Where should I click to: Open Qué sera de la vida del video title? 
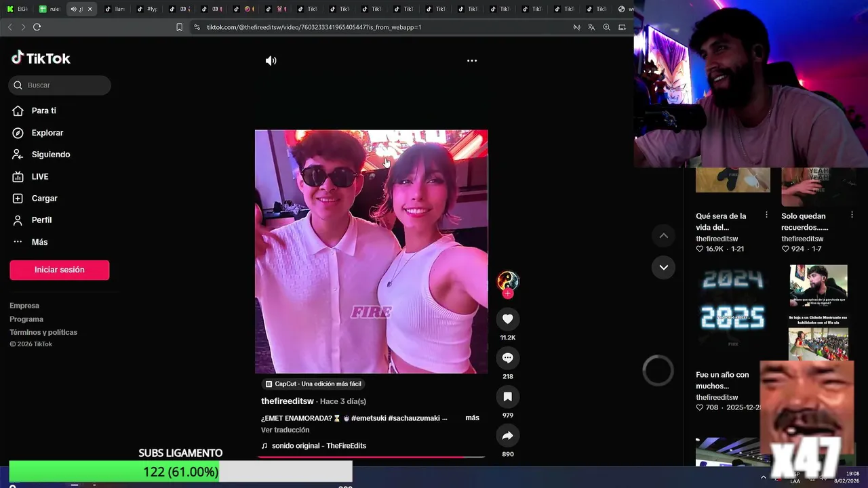tap(721, 222)
